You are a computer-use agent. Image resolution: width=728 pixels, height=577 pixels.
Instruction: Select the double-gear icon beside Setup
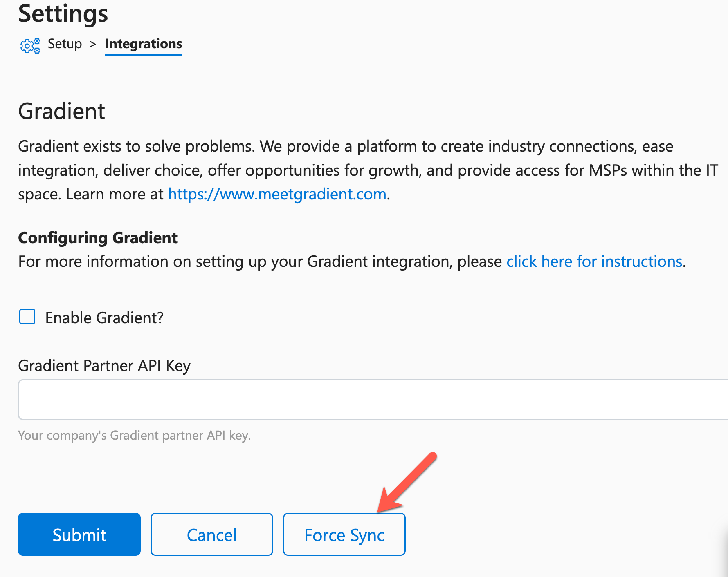[30, 46]
